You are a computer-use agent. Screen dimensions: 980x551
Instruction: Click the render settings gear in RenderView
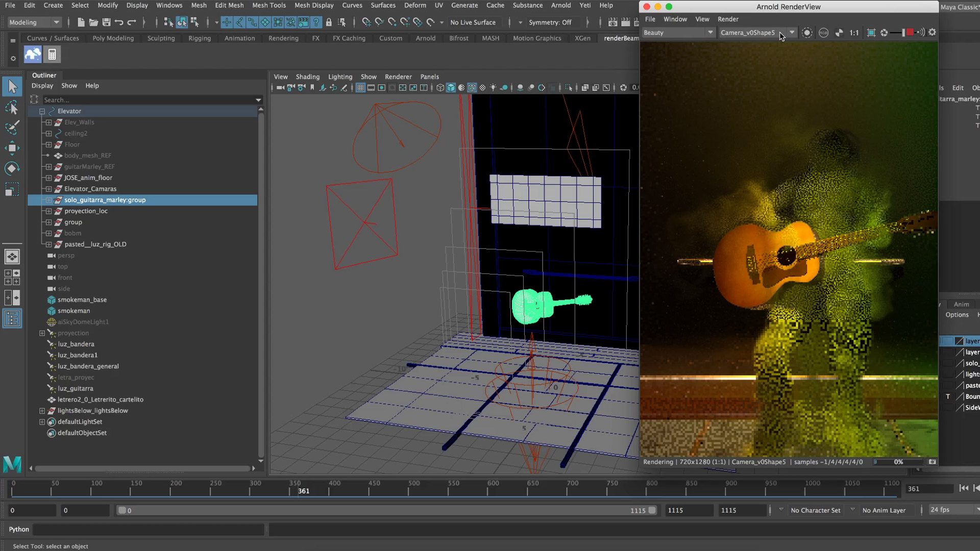pyautogui.click(x=932, y=32)
